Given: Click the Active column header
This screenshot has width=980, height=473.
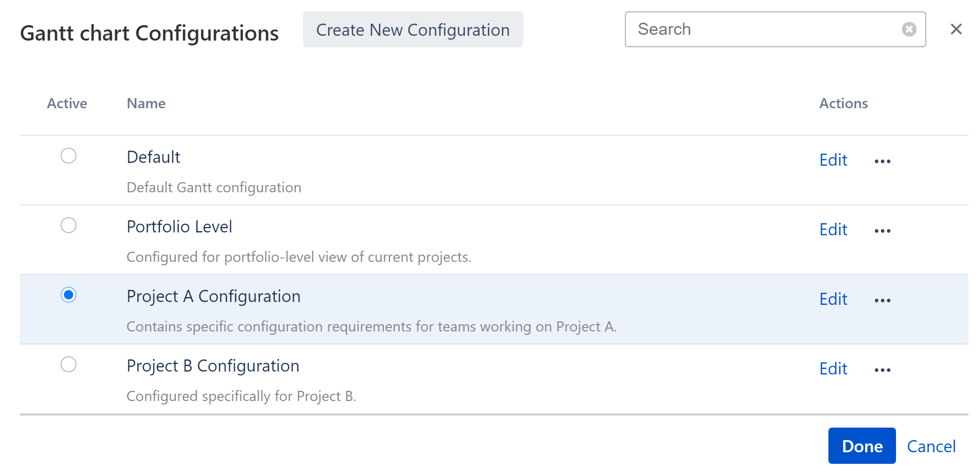Looking at the screenshot, I should pyautogui.click(x=67, y=103).
